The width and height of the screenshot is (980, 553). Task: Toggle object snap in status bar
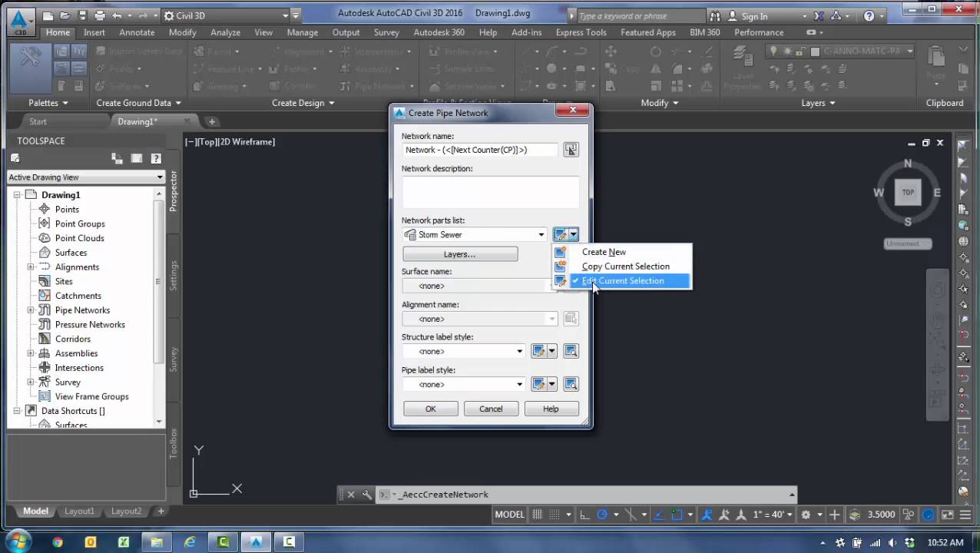click(678, 515)
